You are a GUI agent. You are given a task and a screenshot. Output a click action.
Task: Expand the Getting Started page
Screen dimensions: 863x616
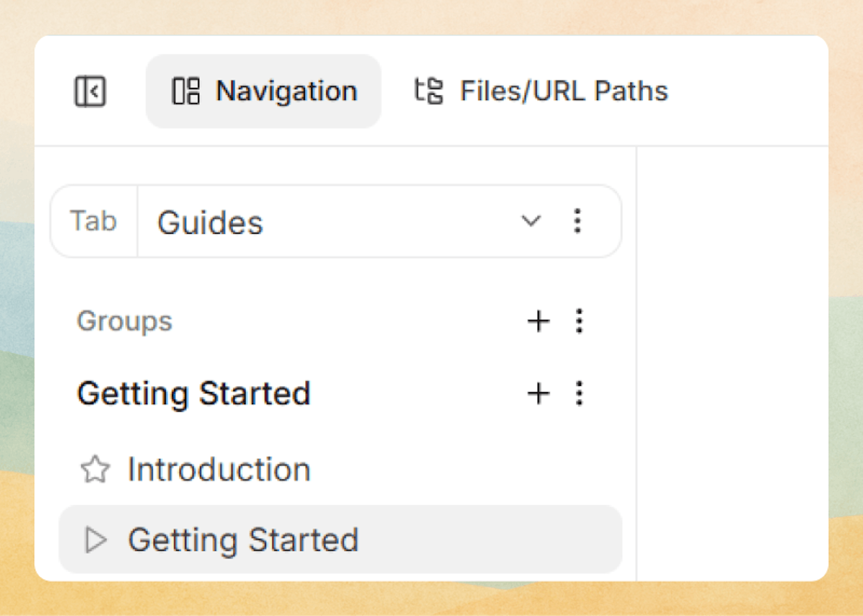pyautogui.click(x=95, y=540)
